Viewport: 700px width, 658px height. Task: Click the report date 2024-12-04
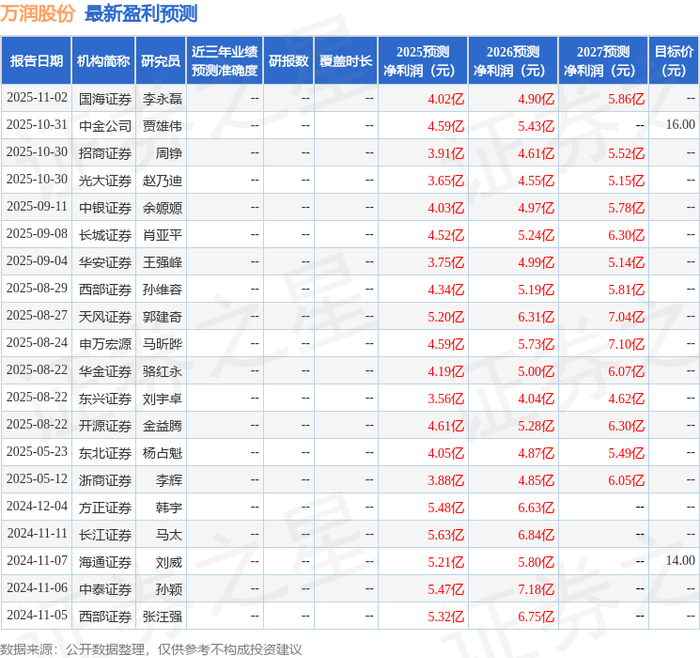point(37,506)
